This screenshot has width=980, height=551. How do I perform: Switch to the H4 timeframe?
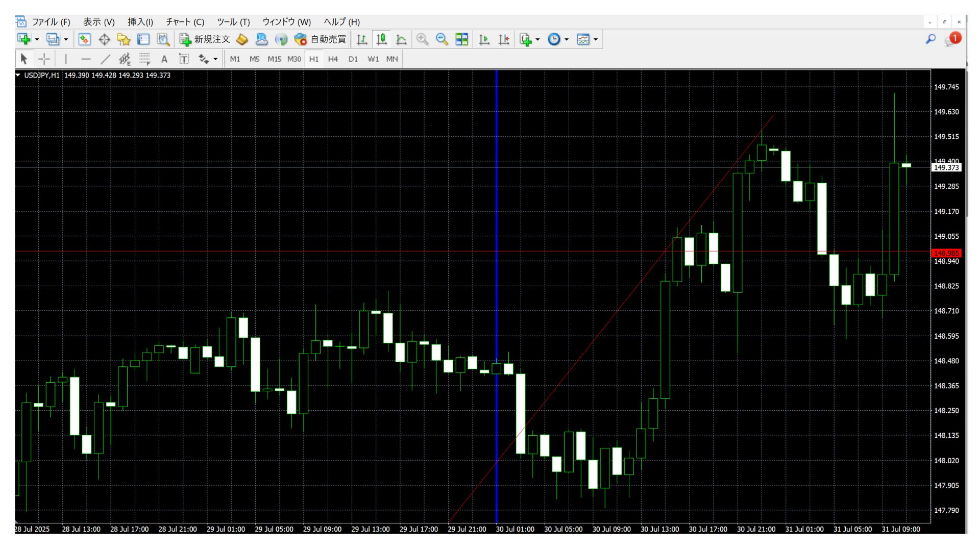(x=333, y=59)
